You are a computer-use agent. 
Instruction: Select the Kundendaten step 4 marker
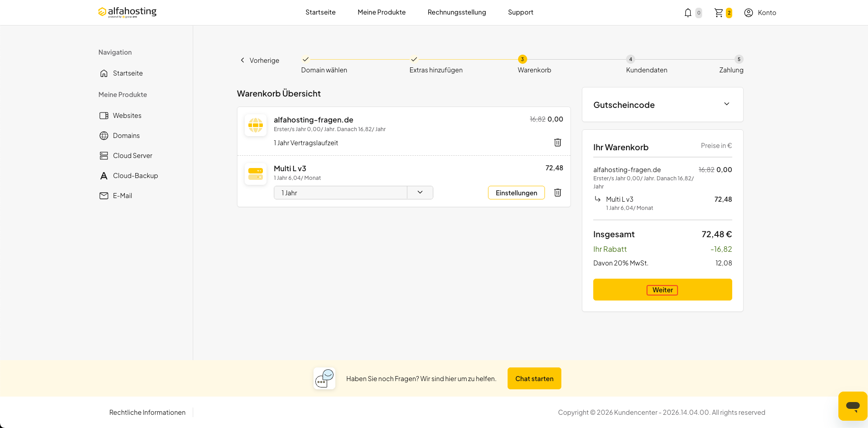[631, 59]
